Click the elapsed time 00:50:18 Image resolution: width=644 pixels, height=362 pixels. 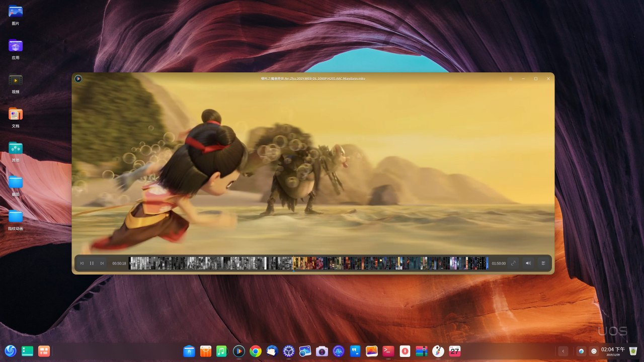pyautogui.click(x=119, y=263)
